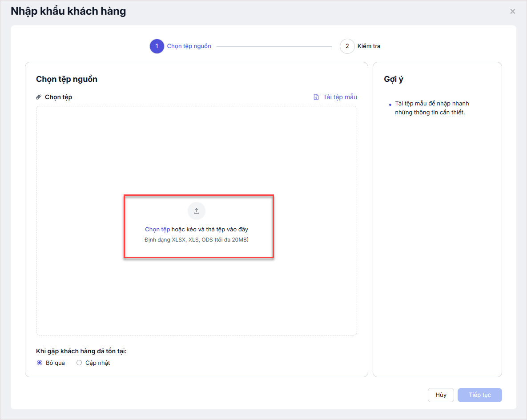This screenshot has height=420, width=527.
Task: Click the "Gợi ý" panel heading
Action: click(x=394, y=79)
